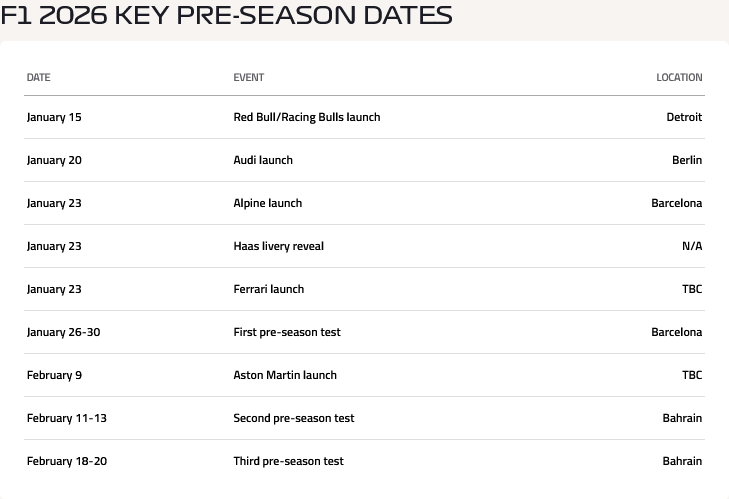Click the EVENT column header
Screen dimensions: 729x499
tap(248, 77)
